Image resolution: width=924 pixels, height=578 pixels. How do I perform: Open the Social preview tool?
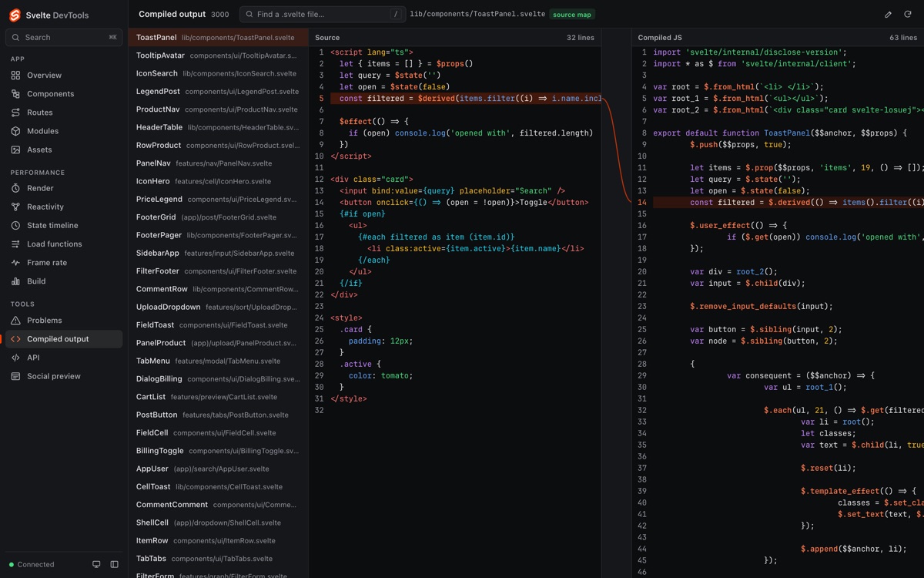tap(64, 376)
